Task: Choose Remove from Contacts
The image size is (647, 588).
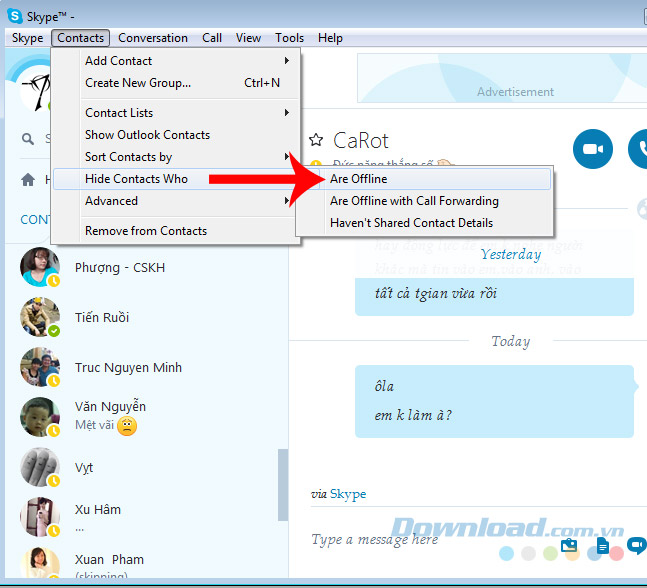Action: click(176, 231)
